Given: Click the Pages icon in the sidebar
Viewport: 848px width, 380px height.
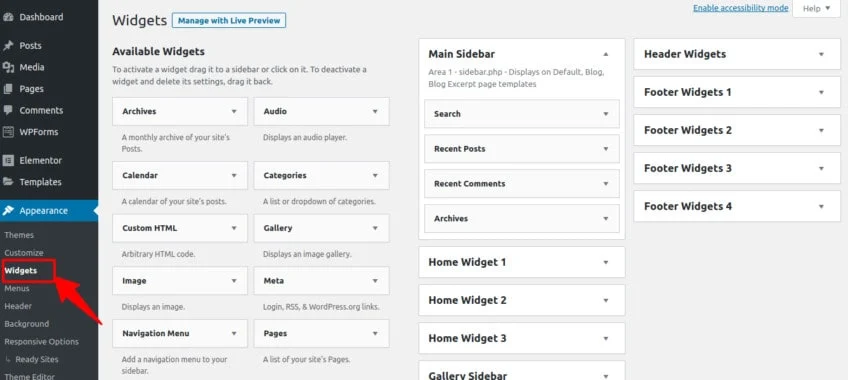Looking at the screenshot, I should pos(8,89).
